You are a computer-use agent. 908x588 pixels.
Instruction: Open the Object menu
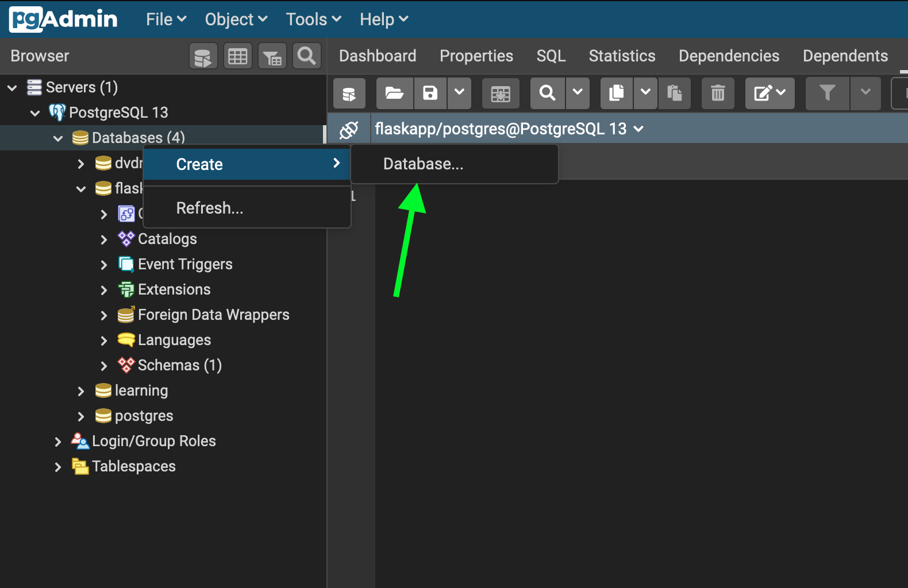click(236, 20)
